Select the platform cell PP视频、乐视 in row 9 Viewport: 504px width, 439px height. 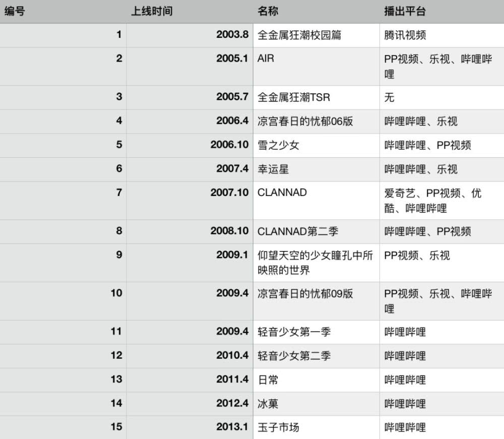point(442,263)
